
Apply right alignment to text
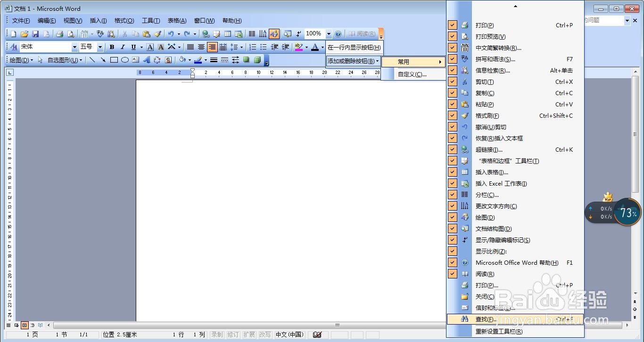pyautogui.click(x=212, y=47)
